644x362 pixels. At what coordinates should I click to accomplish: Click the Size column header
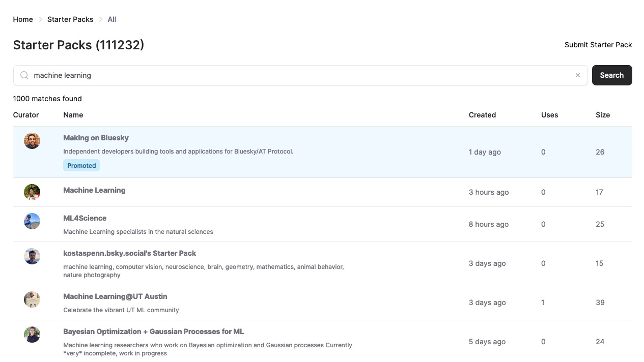(603, 115)
